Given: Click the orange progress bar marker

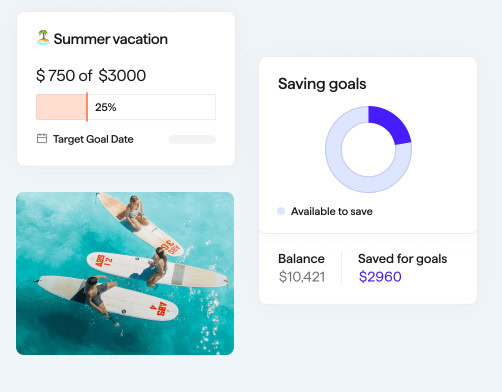Looking at the screenshot, I should tap(87, 107).
